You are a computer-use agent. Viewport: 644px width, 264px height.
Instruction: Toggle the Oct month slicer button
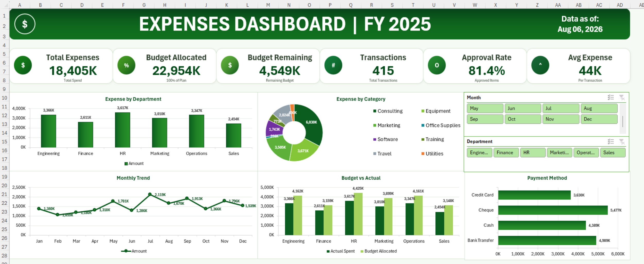pos(523,119)
